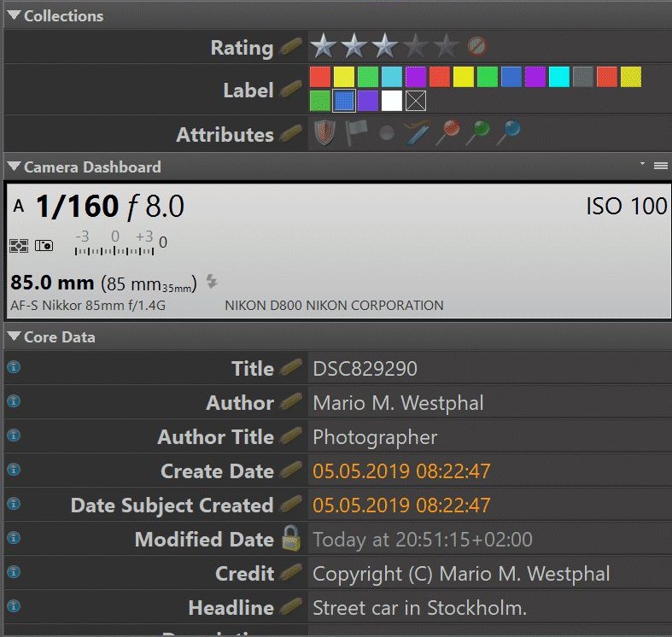Click 'NIKON D800 NIKON CORPORATION' text
This screenshot has width=672, height=637.
click(x=334, y=305)
